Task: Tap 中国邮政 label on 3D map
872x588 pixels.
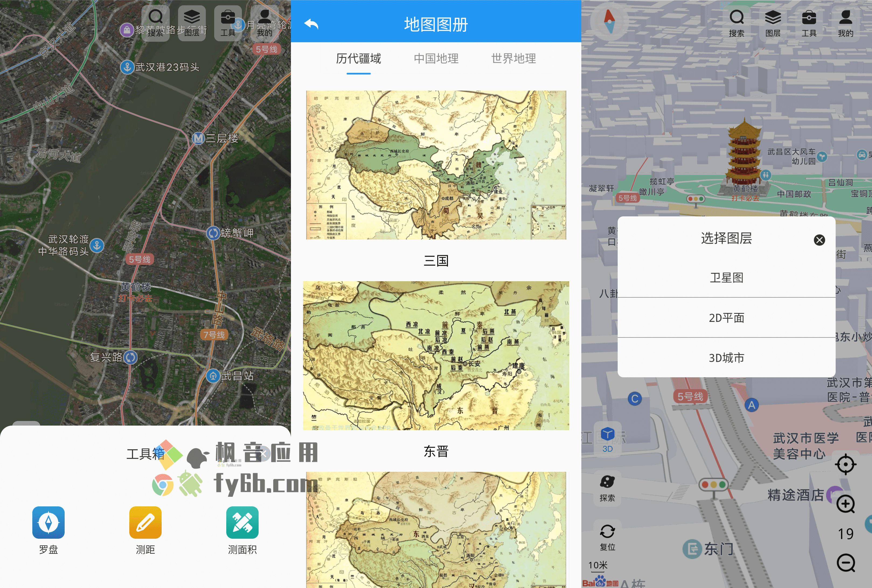Action: coord(794,194)
